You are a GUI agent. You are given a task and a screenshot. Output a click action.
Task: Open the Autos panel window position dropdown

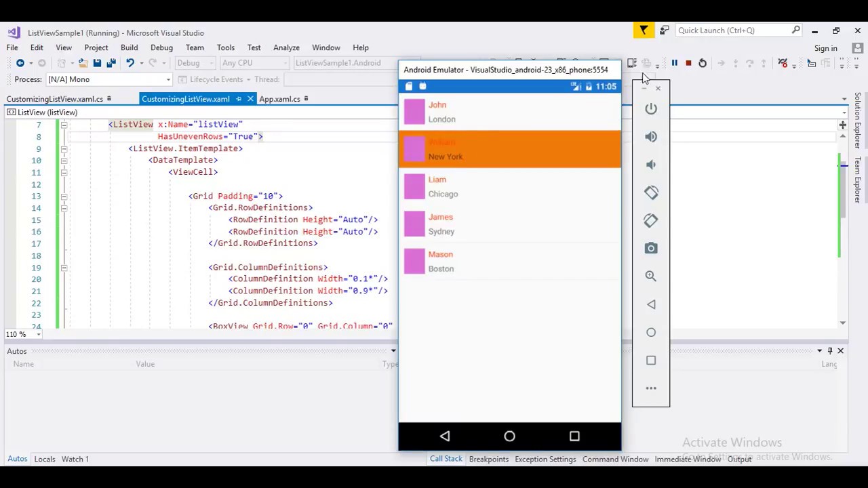819,351
